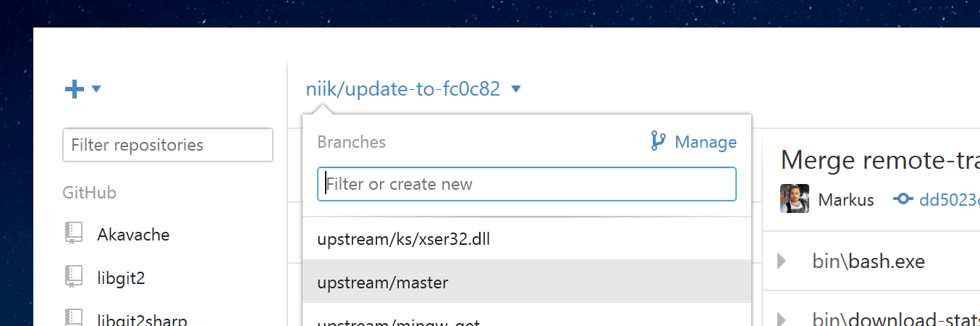Click the plus icon to add a repository
Screen dimensions: 980x326
pos(75,89)
